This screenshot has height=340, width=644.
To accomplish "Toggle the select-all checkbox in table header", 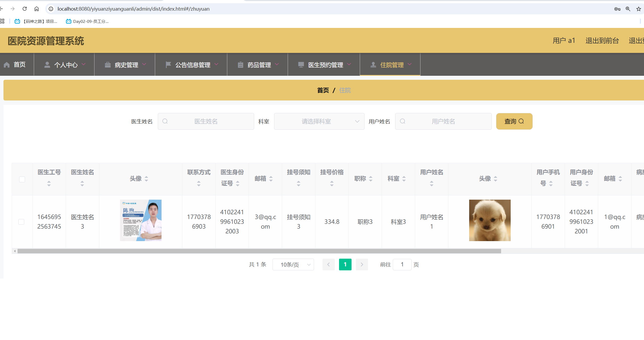I will point(22,179).
